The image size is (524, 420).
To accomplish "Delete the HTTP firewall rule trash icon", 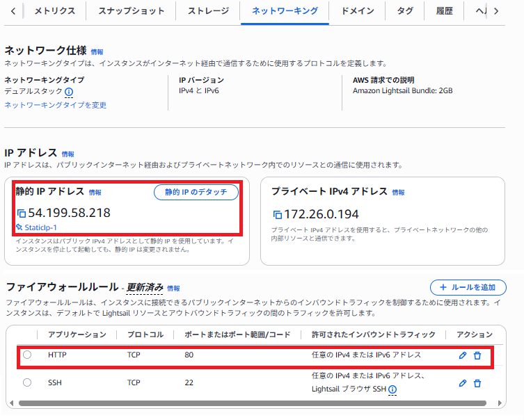I will pos(477,355).
